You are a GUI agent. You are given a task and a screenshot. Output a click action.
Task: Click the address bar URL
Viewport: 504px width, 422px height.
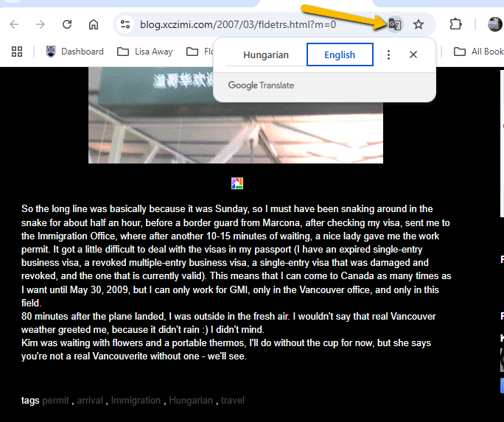point(238,24)
